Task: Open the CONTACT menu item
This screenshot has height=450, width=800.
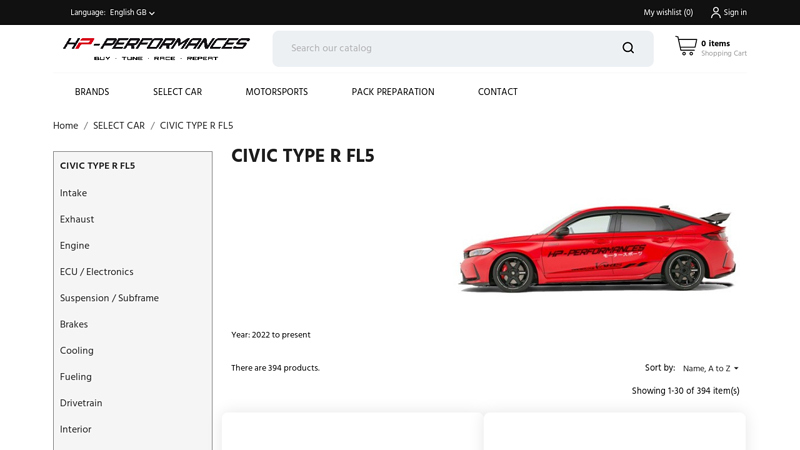Action: pos(497,92)
